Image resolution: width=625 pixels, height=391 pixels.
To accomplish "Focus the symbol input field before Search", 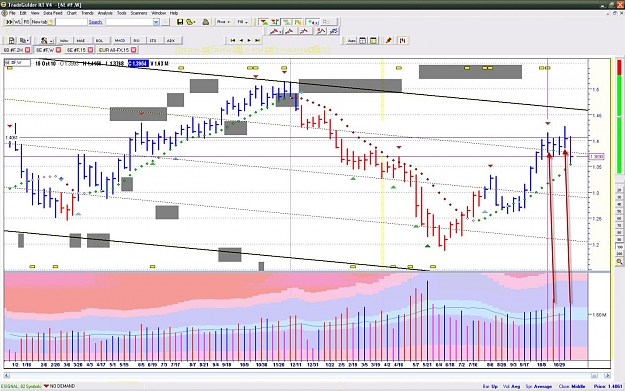I will coord(71,22).
